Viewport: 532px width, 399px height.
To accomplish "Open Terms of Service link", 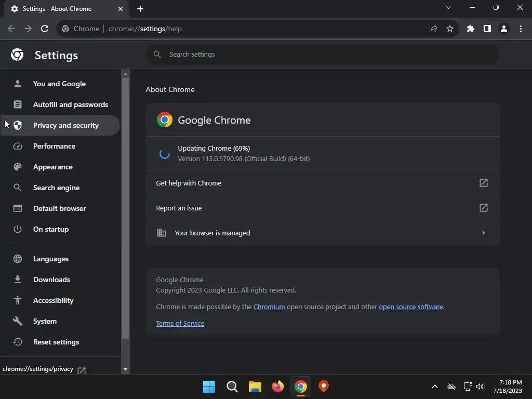I will tap(180, 323).
